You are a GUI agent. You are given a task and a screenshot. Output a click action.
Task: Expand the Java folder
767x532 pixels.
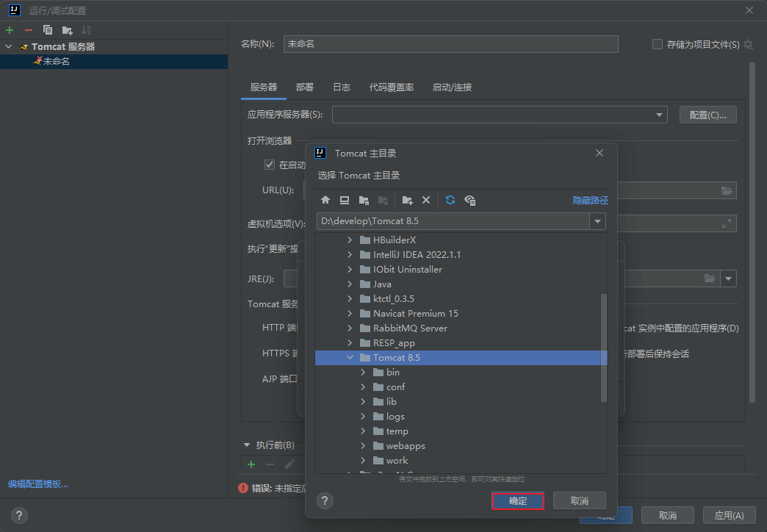click(350, 284)
